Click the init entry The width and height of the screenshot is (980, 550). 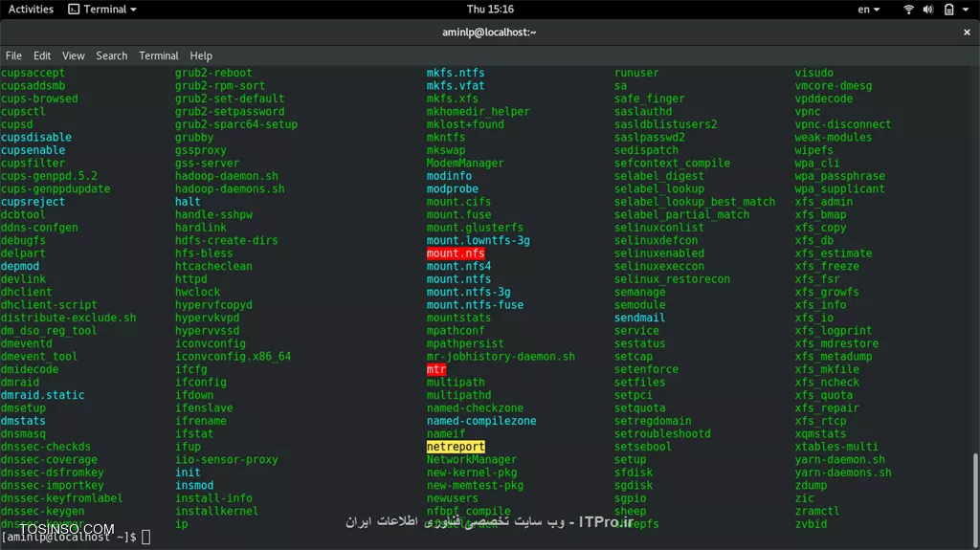click(x=188, y=473)
